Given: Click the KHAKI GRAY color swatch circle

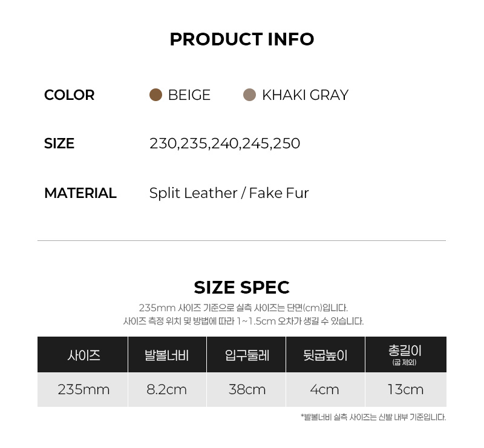Looking at the screenshot, I should (x=249, y=94).
